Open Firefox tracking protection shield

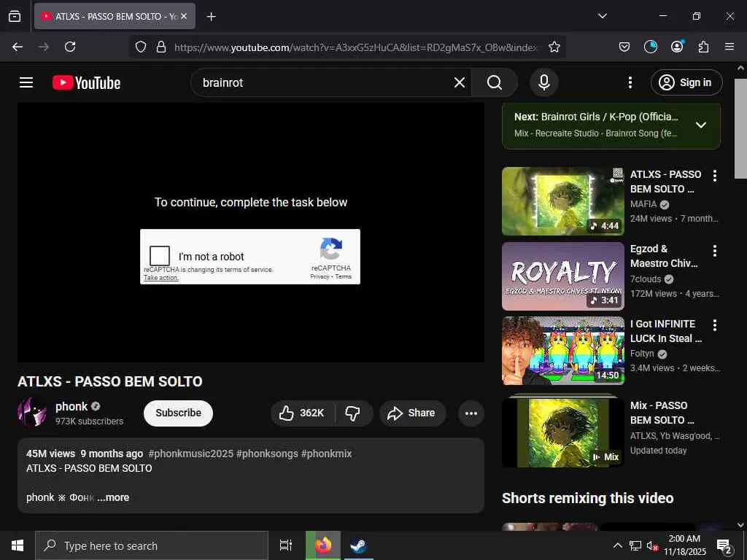point(141,47)
